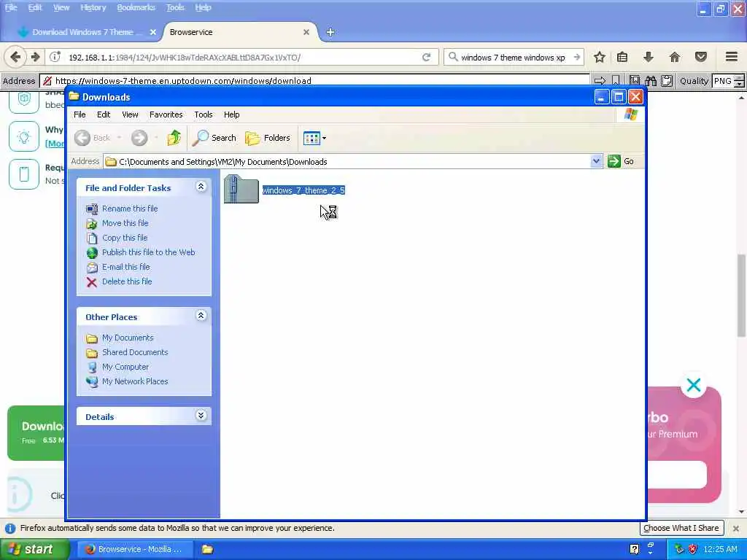Open Firefox bookmarks list icon
Image resolution: width=747 pixels, height=560 pixels.
point(622,57)
